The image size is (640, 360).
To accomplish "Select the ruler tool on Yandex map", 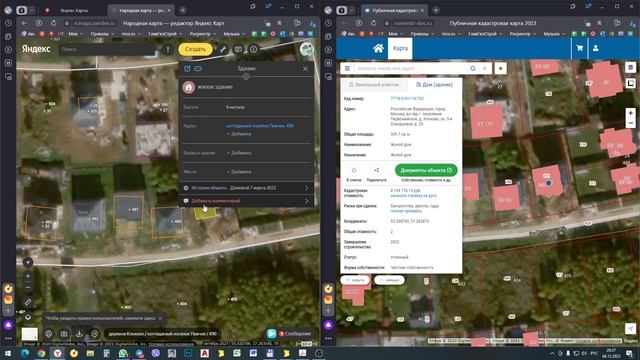I will (28, 302).
